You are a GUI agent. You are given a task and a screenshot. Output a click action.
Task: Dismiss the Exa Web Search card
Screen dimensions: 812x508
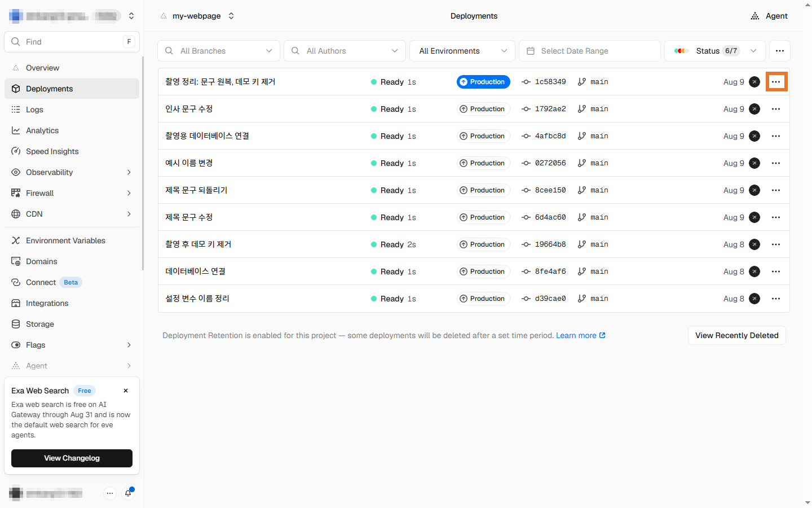126,391
